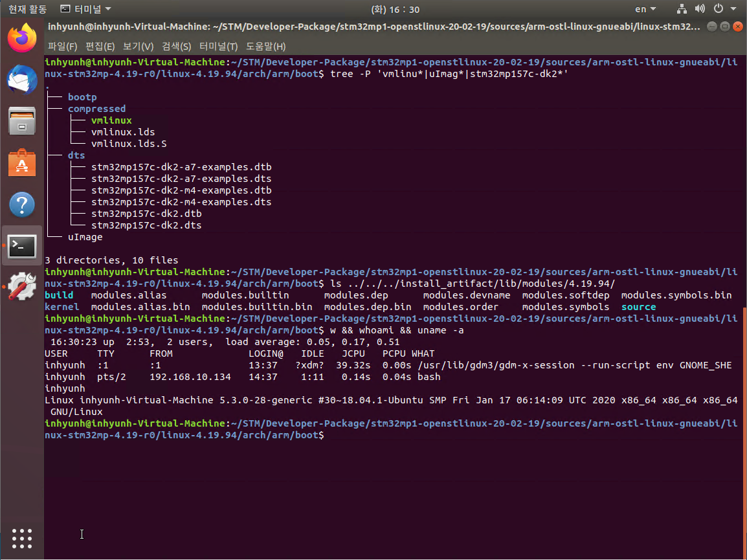
Task: Click the 'load average: 0.05, 0.17, 0.51' text
Action: pyautogui.click(x=313, y=342)
